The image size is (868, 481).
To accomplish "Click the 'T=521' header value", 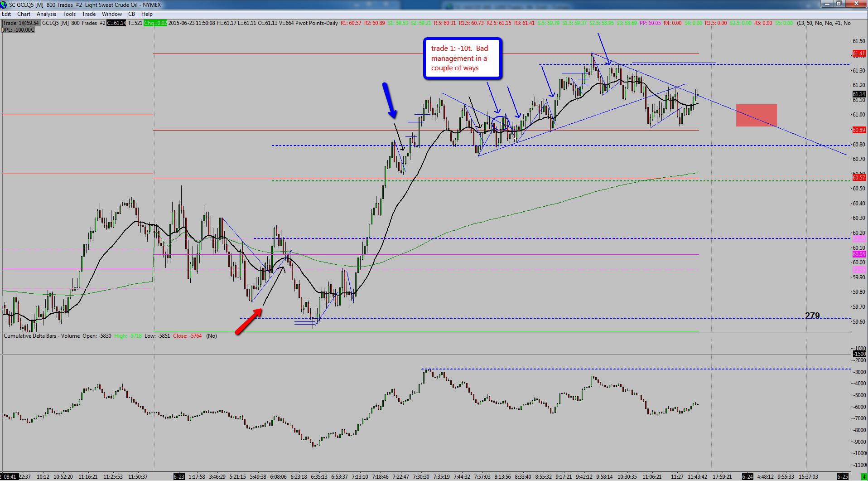I will 135,23.
